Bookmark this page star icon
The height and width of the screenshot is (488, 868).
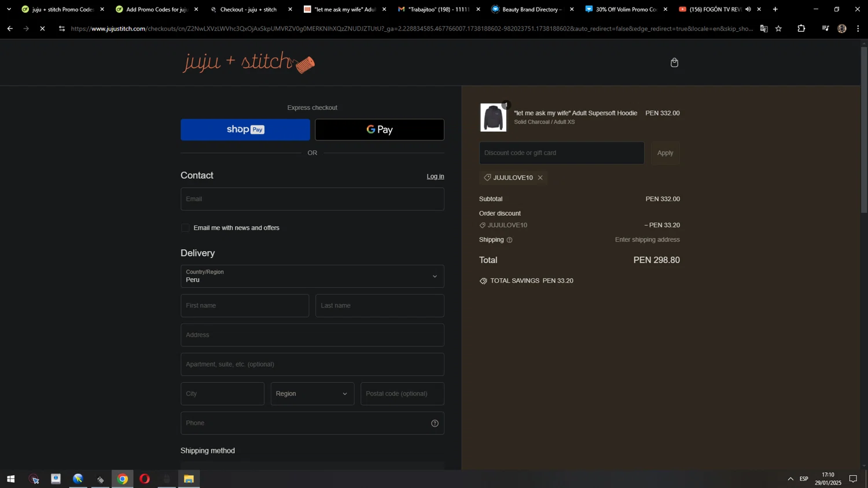(779, 28)
